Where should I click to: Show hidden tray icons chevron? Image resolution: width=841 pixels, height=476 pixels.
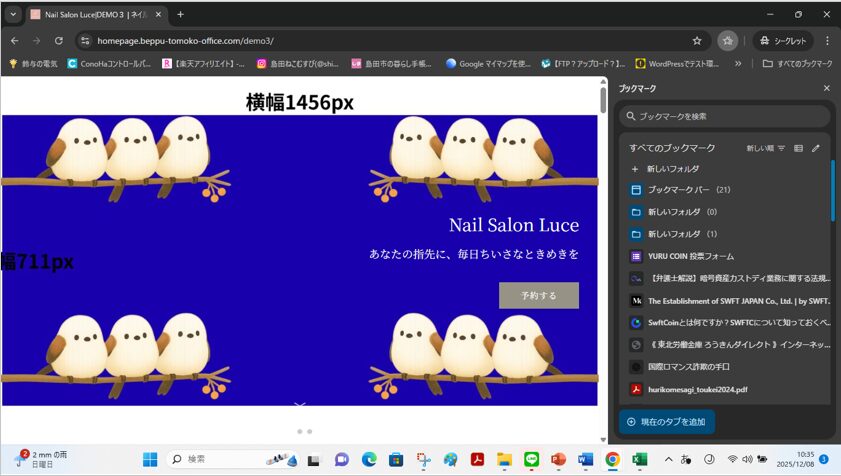coord(668,459)
